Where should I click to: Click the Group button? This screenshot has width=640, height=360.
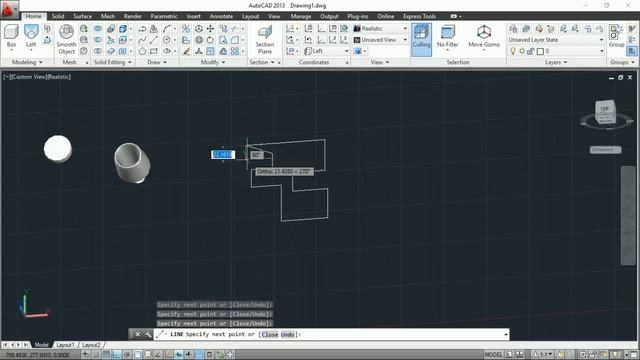616,36
